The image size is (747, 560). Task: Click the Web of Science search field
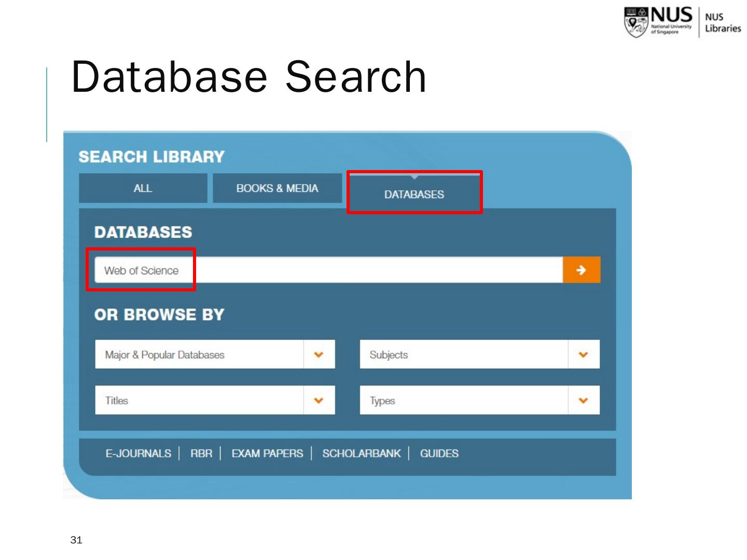[x=328, y=270]
